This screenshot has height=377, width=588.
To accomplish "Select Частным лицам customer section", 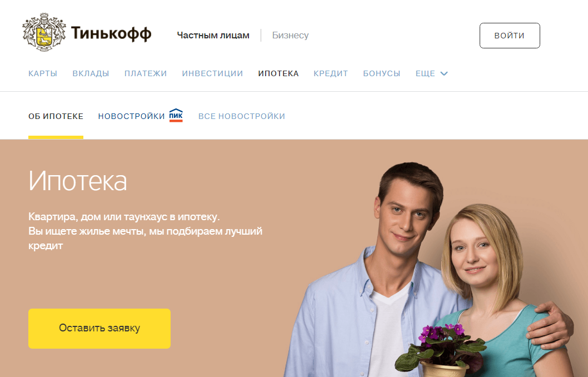I will click(x=213, y=35).
